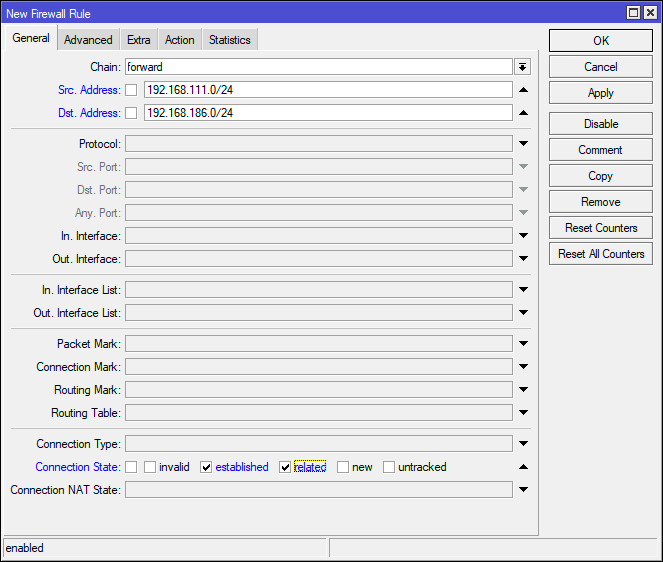Expand the In. Interface field

coord(523,236)
